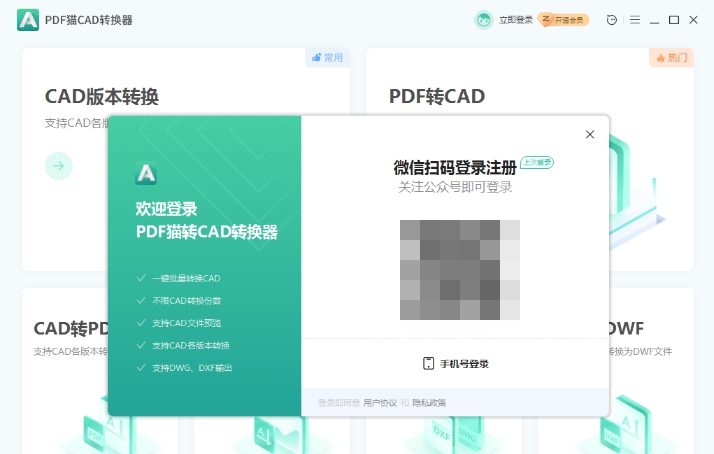Click the 微信扫码登录注册 heading

tap(455, 168)
